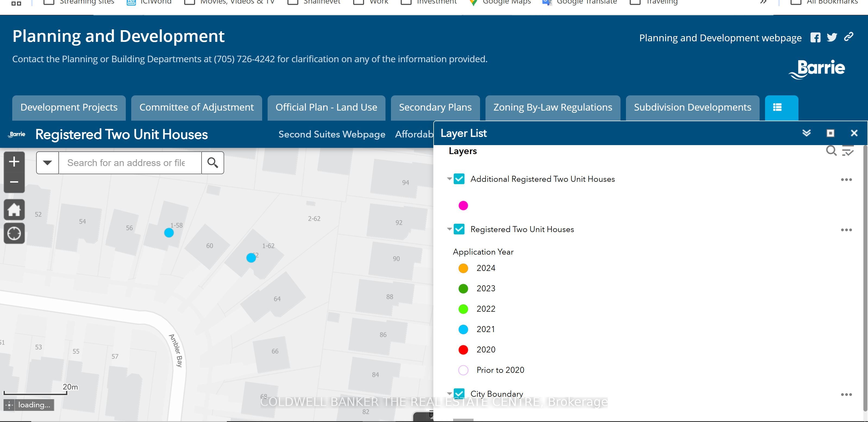868x422 pixels.
Task: Click dark green 2023 legend swatch
Action: (463, 289)
